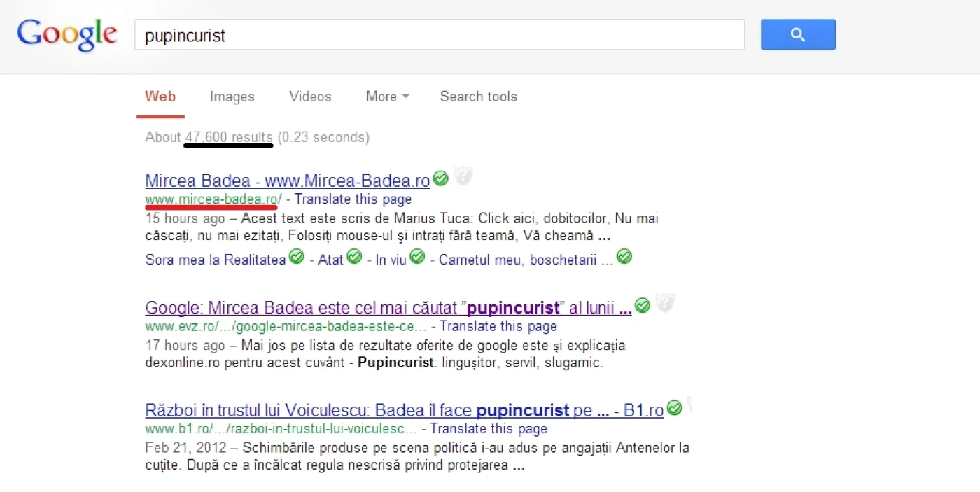Translate the evz.ro result page
980x492 pixels.
point(498,326)
